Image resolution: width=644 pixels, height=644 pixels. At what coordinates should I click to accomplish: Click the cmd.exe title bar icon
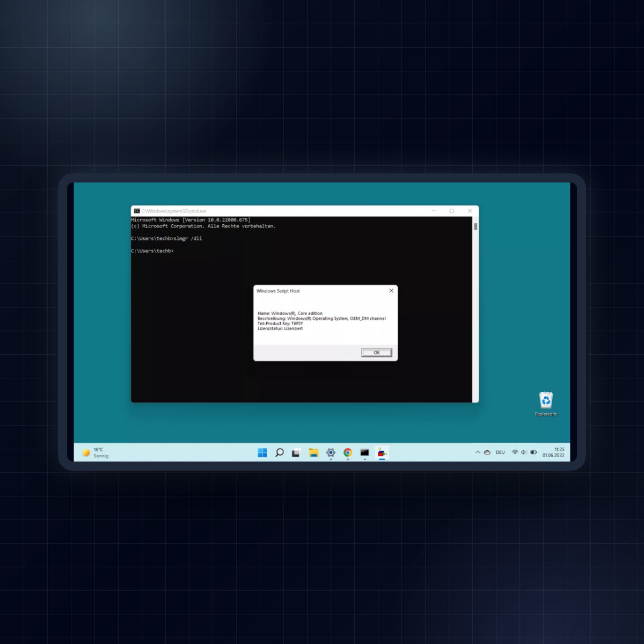tap(137, 211)
